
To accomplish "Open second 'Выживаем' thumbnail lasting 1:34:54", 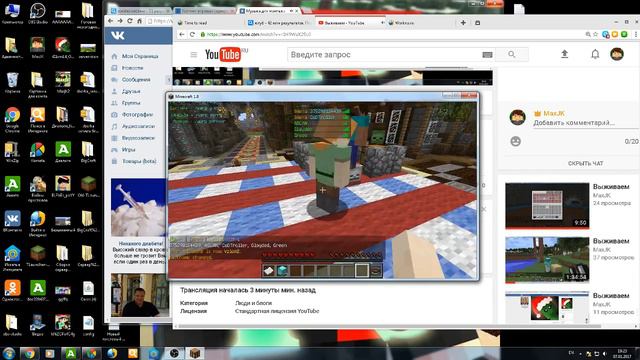I will pyautogui.click(x=547, y=260).
